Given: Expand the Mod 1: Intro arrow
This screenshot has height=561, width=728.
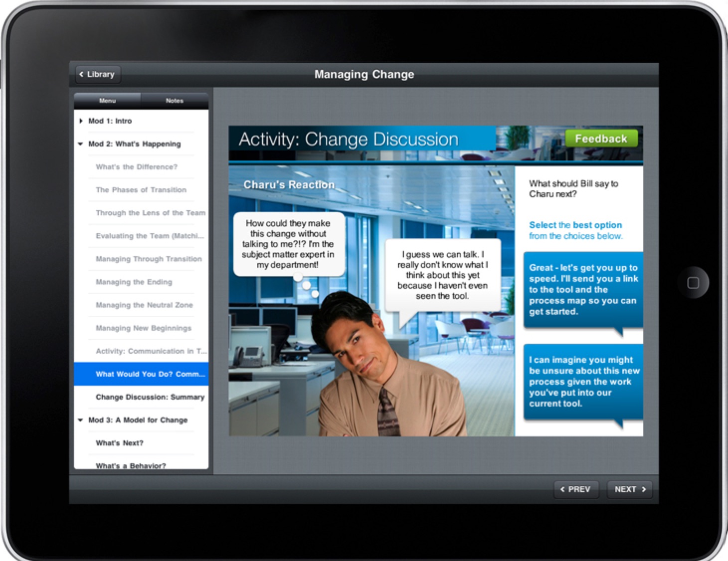Looking at the screenshot, I should (x=81, y=121).
